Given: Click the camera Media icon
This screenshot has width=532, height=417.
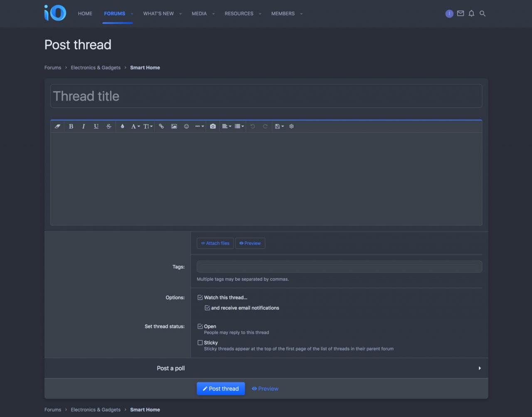Looking at the screenshot, I should pos(213,126).
